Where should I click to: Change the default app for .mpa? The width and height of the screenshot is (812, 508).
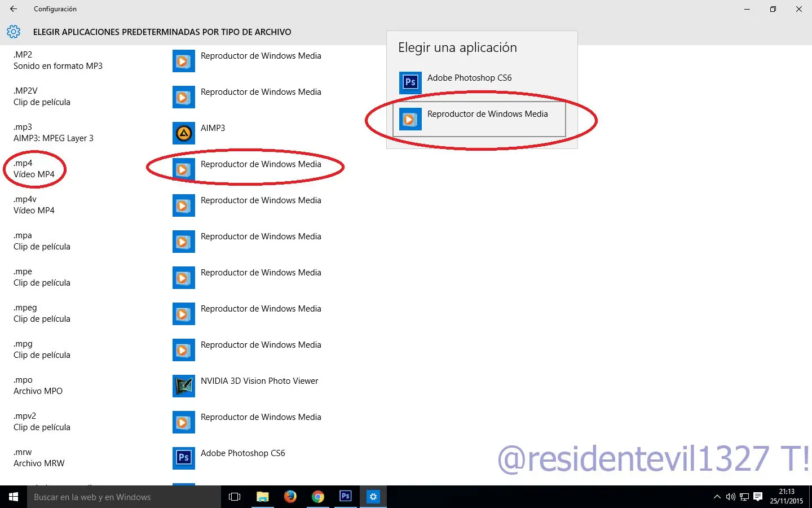(x=247, y=242)
